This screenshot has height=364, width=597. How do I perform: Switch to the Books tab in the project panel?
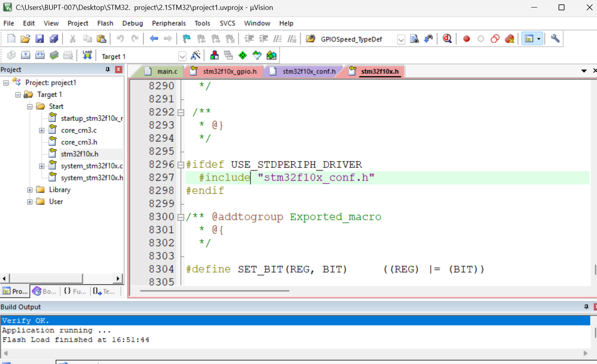[x=44, y=291]
